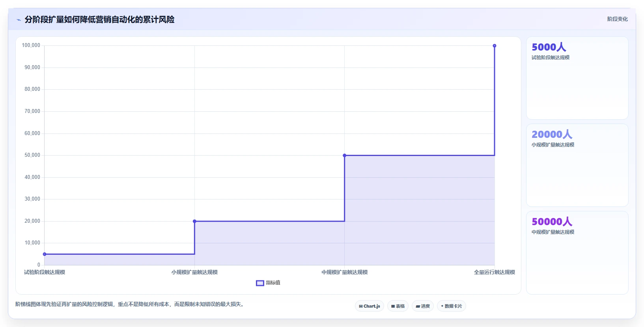
Task: Click the 100,000 data point for 全量运行
Action: (x=495, y=46)
